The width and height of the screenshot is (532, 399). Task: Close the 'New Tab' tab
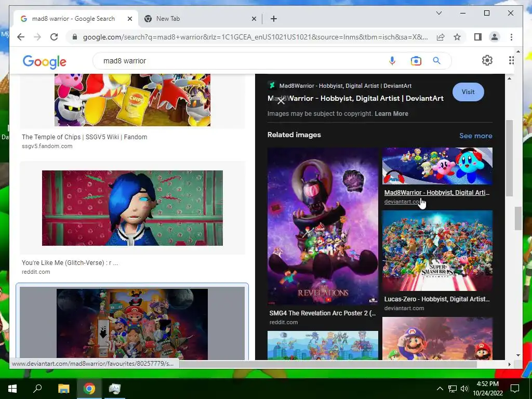point(254,19)
